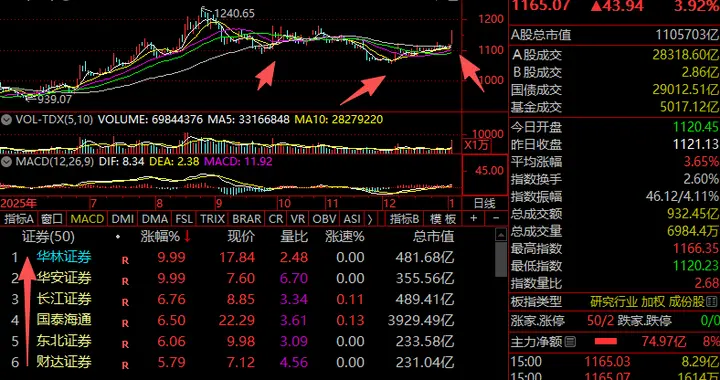Click the grid icon beside 成份股
The height and width of the screenshot is (380, 720).
[x=712, y=302]
